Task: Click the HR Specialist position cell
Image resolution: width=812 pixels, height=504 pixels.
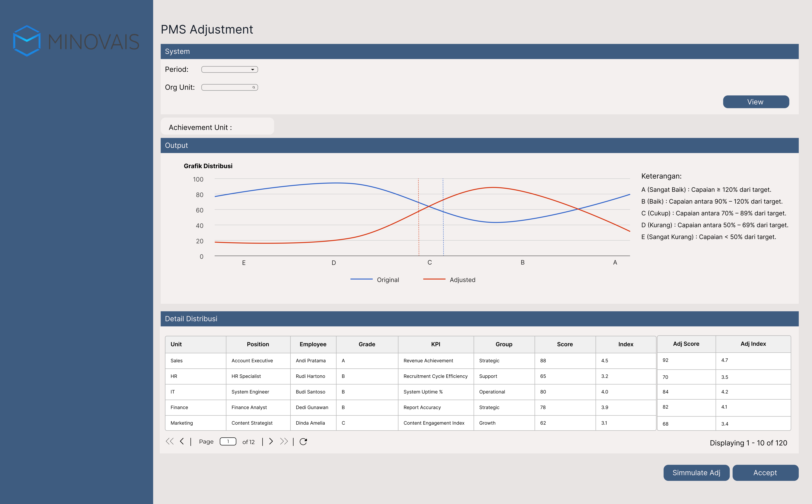Action: [258, 376]
